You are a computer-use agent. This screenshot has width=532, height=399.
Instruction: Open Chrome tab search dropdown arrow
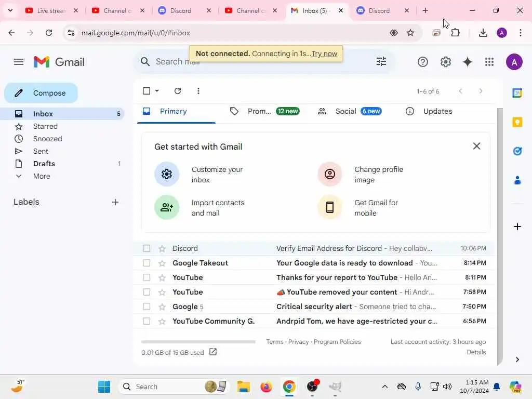(10, 10)
